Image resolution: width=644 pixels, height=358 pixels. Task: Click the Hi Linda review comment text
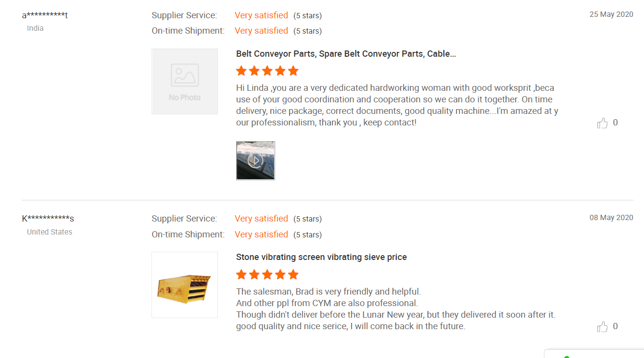click(397, 105)
